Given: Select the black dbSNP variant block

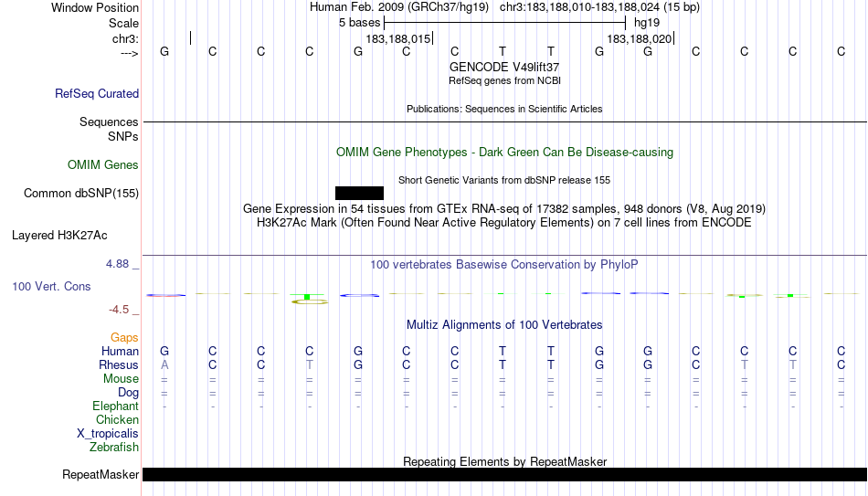Looking at the screenshot, I should [x=359, y=194].
